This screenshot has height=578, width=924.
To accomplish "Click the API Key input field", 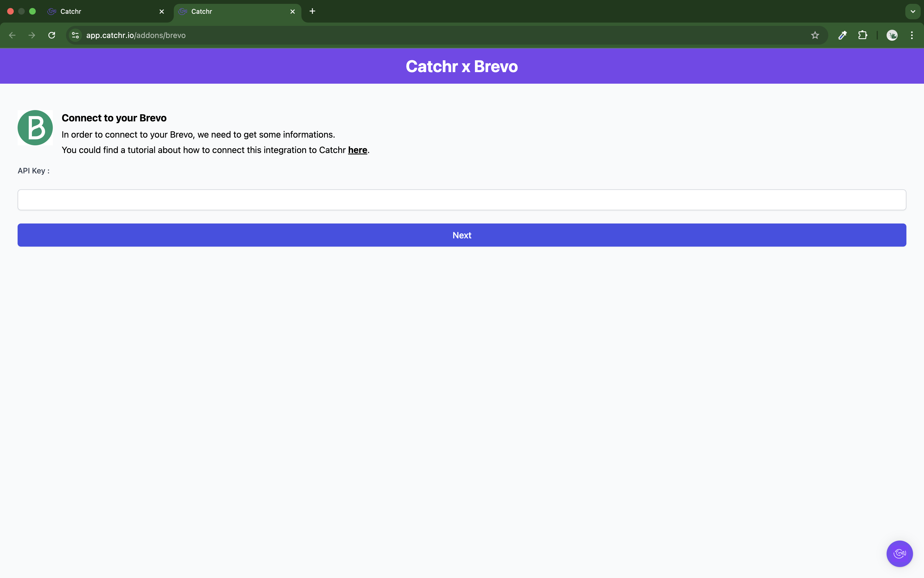I will coord(462,200).
